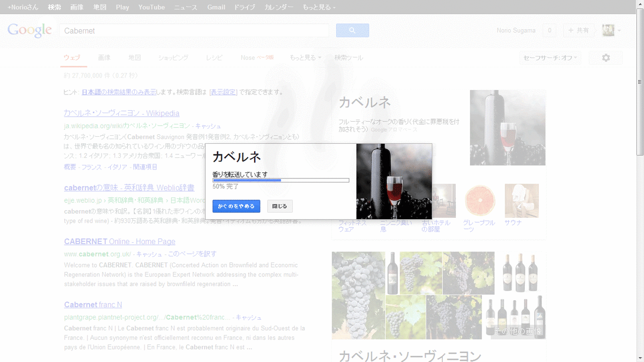Screen dimensions: 644x362
Task: Click the サウナ scent thumbnail
Action: click(x=522, y=200)
